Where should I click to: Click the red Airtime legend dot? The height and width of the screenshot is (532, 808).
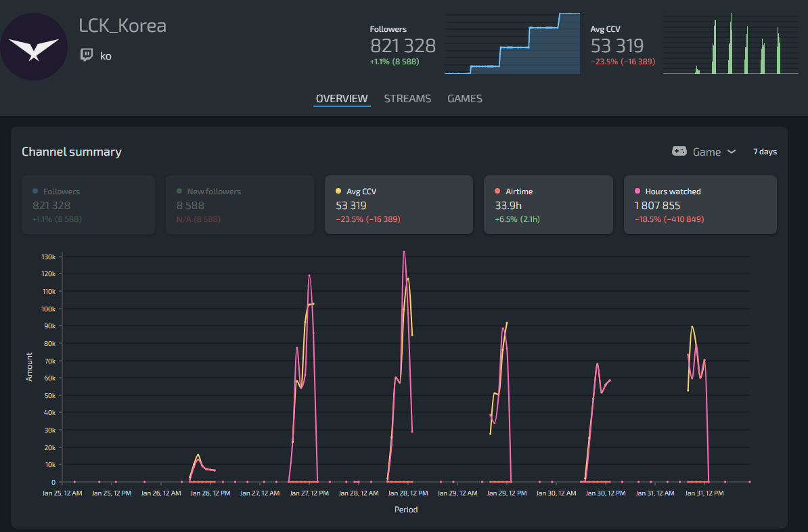(x=497, y=191)
